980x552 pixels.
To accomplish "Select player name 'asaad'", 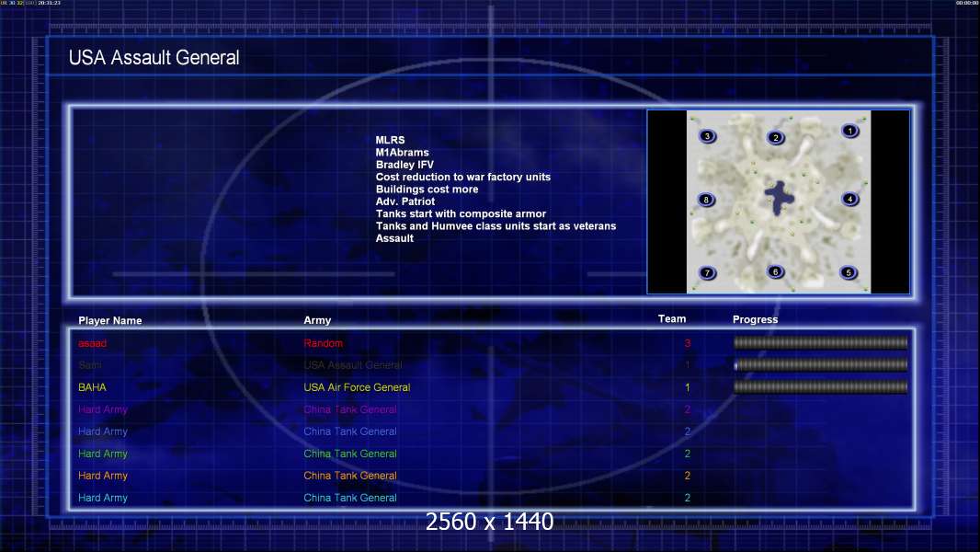I will [x=93, y=343].
